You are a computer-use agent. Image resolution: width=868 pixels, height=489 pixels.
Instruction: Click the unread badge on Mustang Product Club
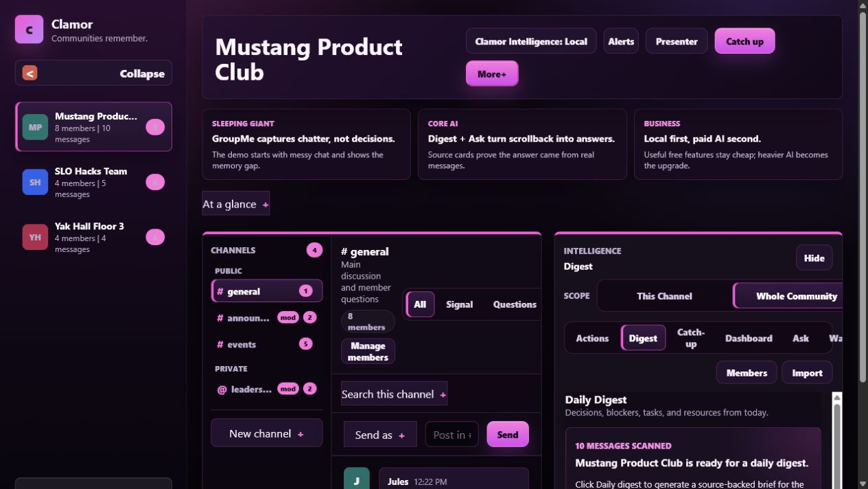155,127
